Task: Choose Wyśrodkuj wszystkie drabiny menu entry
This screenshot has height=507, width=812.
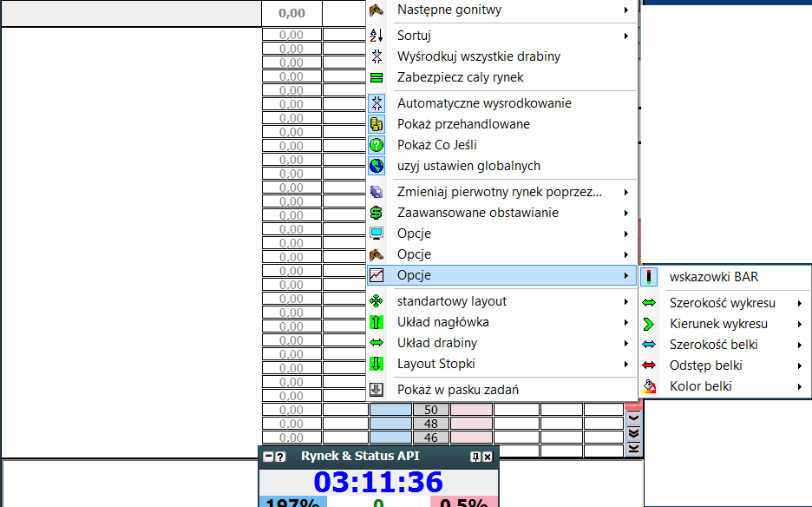Action: coord(501,56)
